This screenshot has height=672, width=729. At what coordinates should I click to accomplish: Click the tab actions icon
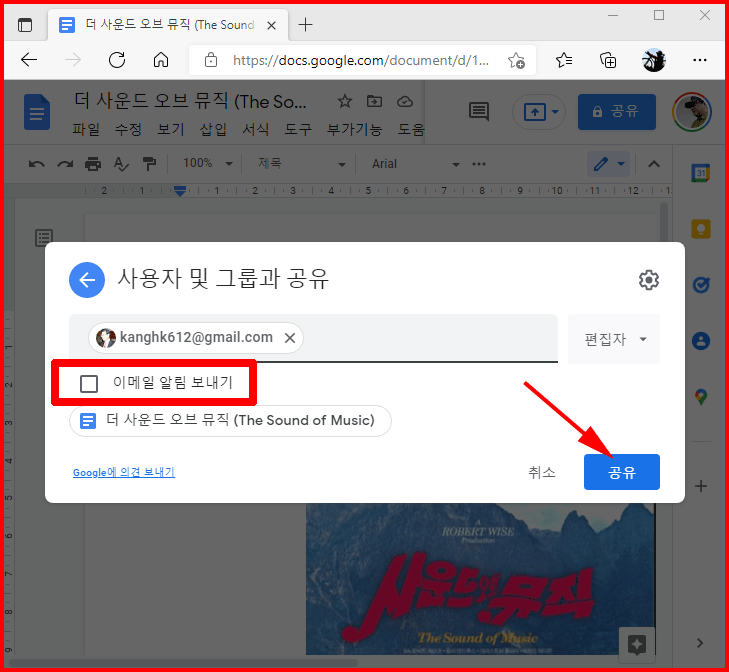pyautogui.click(x=25, y=25)
